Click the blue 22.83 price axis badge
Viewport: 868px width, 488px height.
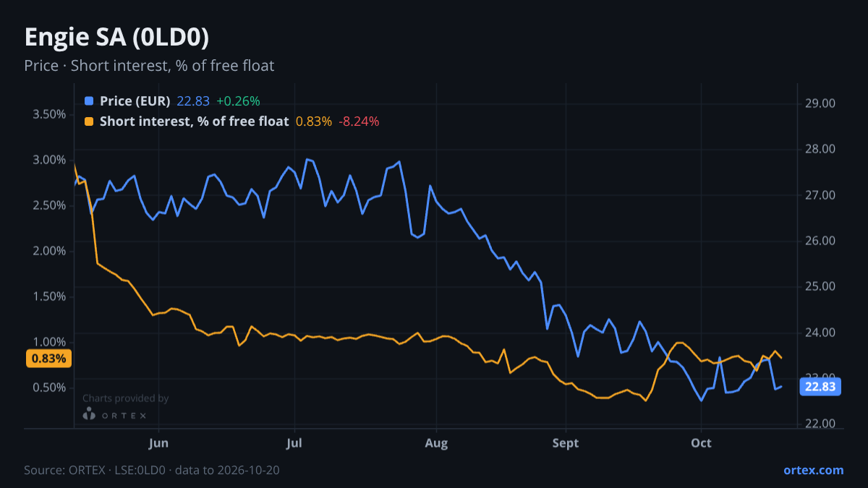[820, 387]
